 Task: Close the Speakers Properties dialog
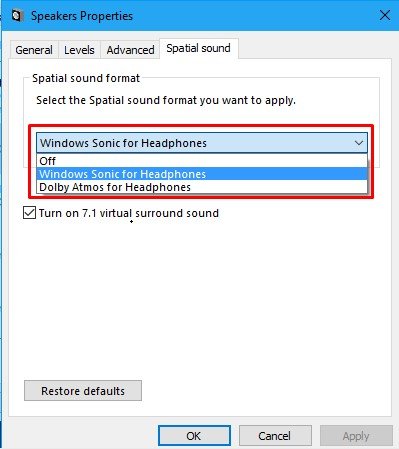point(385,15)
